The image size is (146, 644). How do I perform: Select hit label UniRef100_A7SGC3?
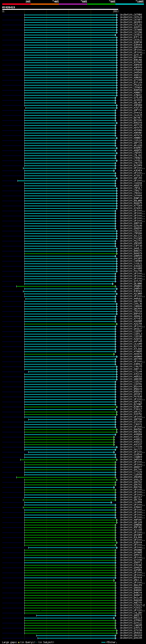131,175
